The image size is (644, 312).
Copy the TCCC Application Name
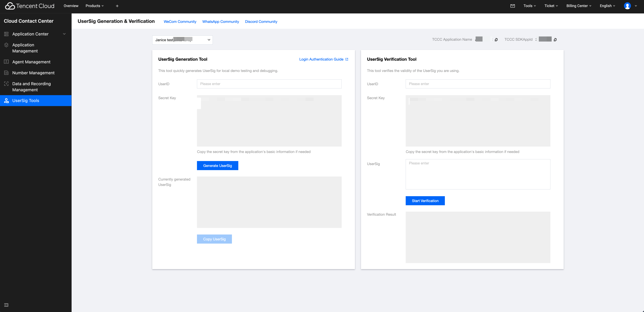point(496,40)
